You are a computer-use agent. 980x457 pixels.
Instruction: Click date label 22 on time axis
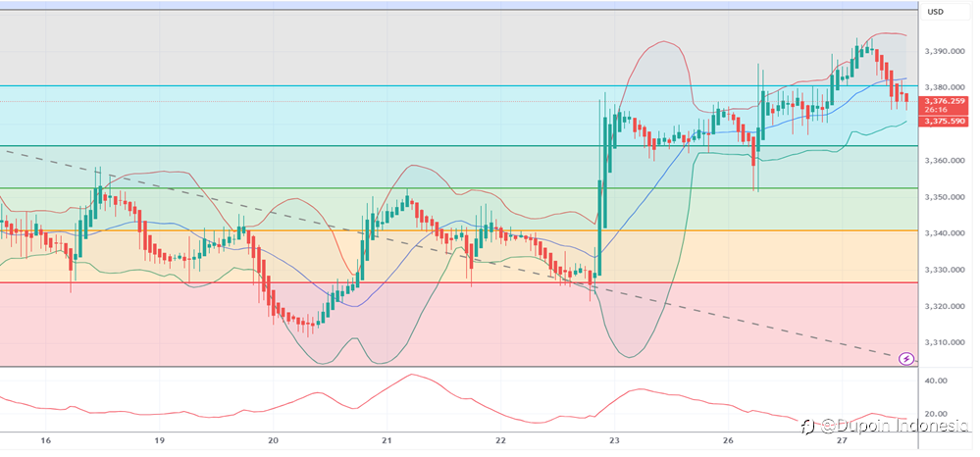tap(500, 440)
